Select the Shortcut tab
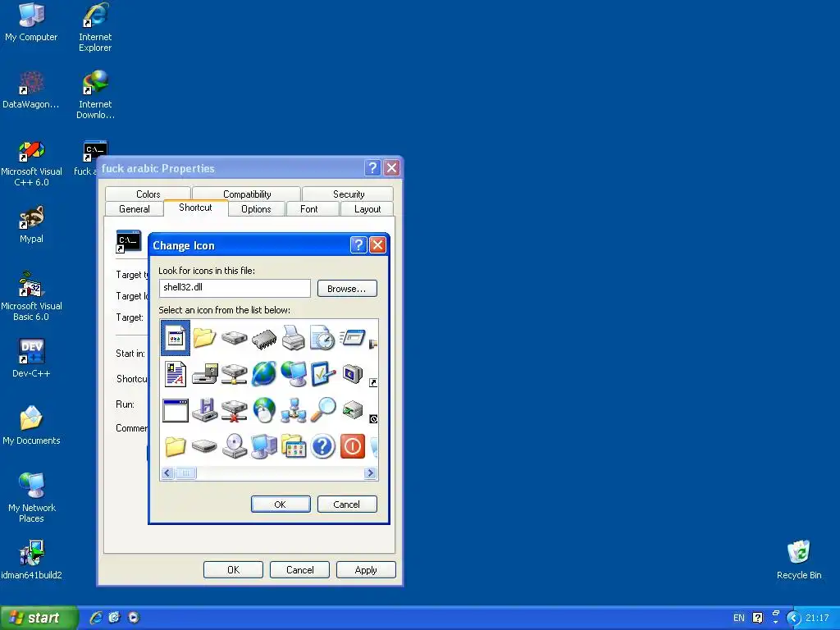Viewport: 840px width, 630px height. [195, 208]
